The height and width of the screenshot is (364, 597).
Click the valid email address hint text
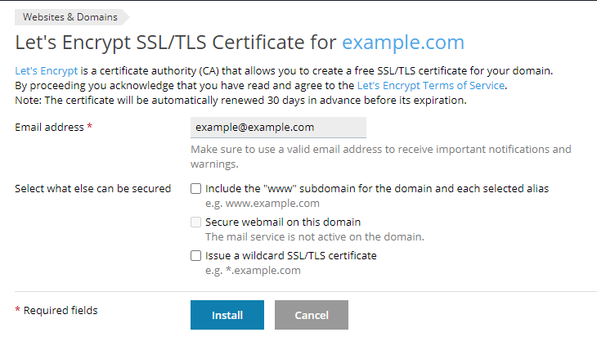point(381,156)
